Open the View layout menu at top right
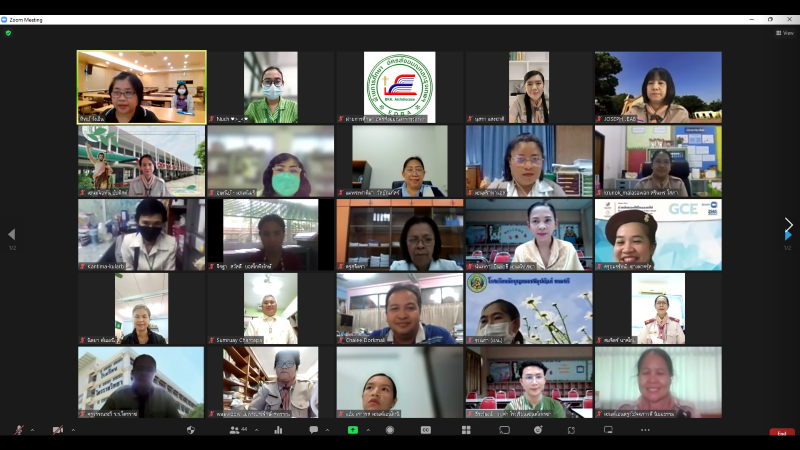 point(785,33)
